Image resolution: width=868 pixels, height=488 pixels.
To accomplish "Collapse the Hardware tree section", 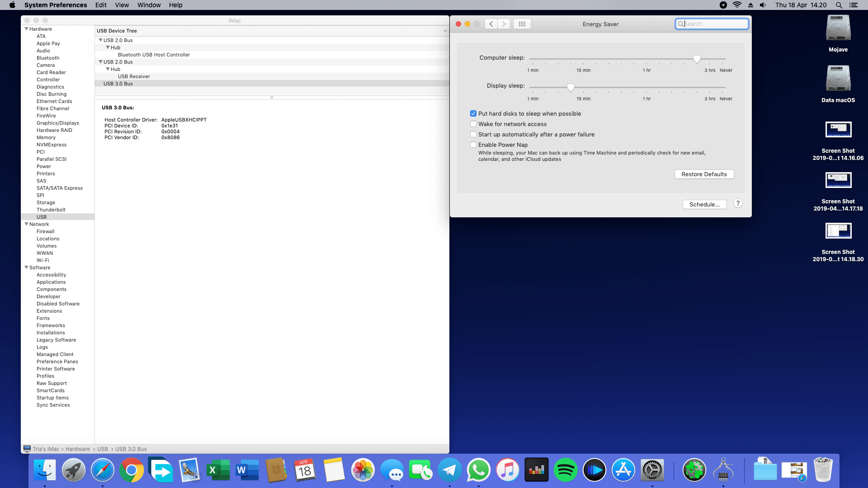I will pos(26,29).
